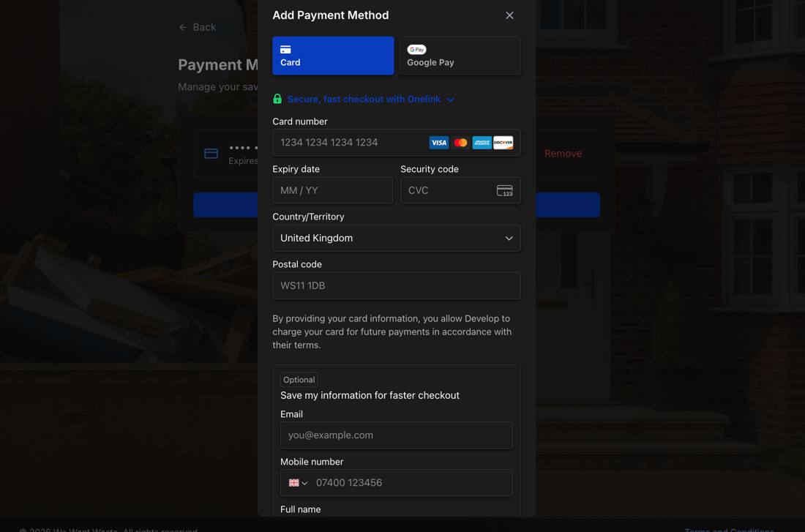Expand the Onelink checkout chevron

coord(450,100)
